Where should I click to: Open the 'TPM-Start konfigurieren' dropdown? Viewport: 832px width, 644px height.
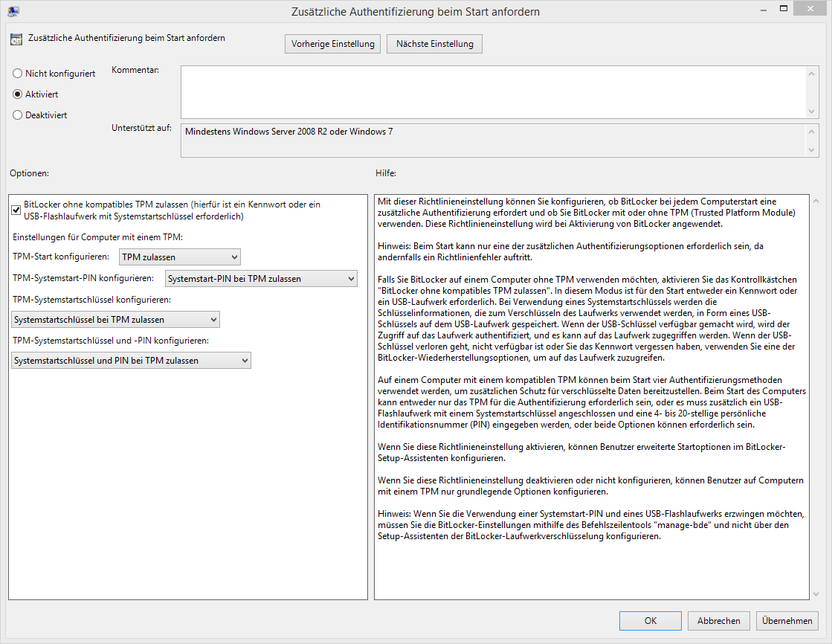179,257
